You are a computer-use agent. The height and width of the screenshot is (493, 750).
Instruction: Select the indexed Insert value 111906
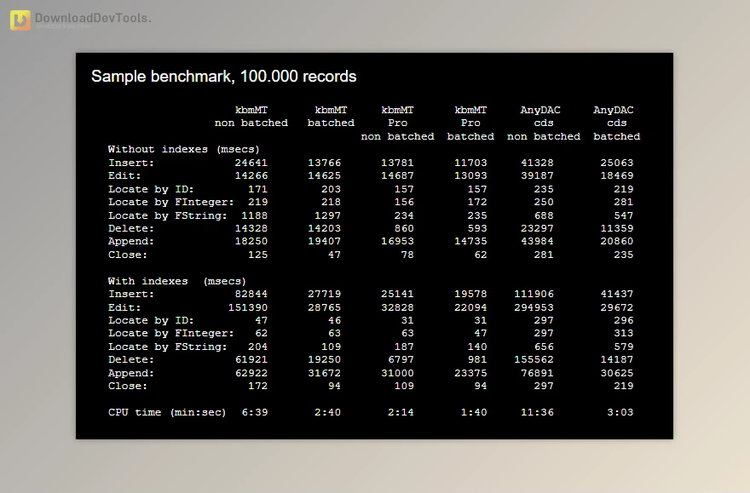coord(534,294)
